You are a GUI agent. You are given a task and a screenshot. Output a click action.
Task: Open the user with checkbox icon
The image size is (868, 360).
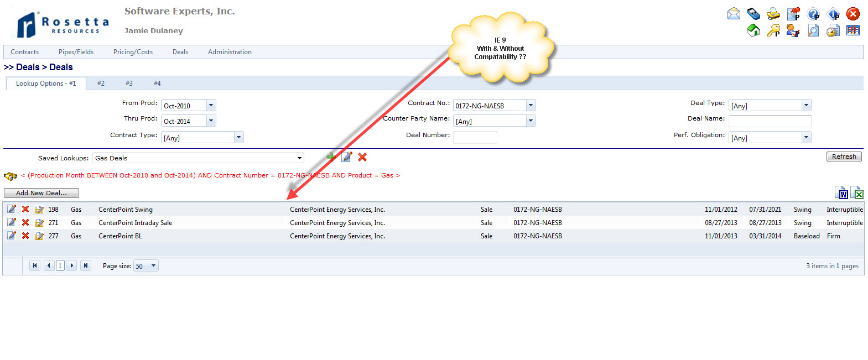click(x=793, y=30)
